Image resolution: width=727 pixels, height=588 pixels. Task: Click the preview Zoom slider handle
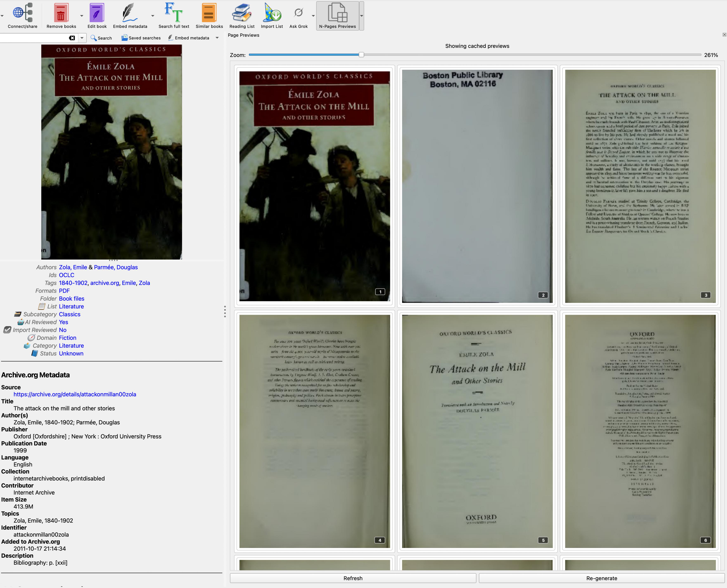point(361,55)
